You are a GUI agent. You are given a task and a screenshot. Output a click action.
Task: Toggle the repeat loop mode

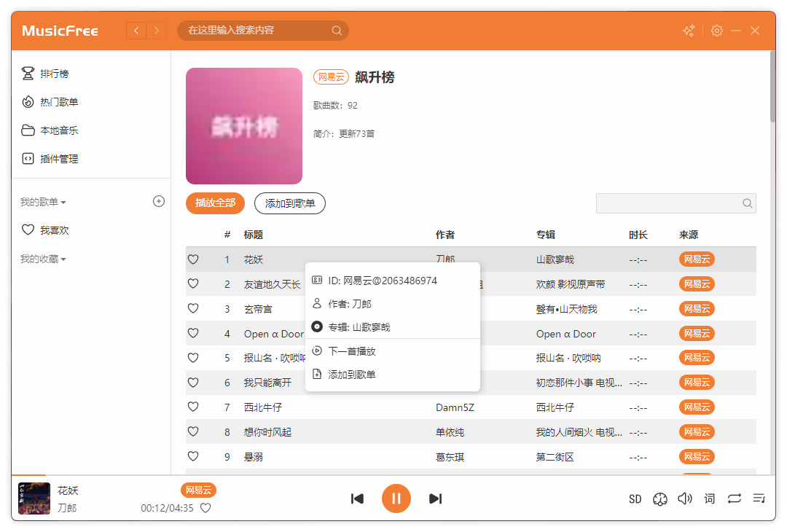coord(735,498)
